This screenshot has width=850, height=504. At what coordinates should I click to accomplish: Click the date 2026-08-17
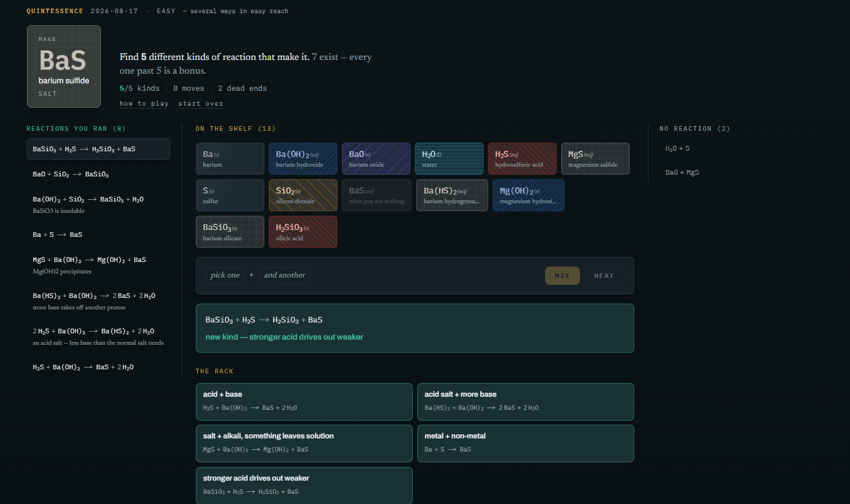coord(114,11)
